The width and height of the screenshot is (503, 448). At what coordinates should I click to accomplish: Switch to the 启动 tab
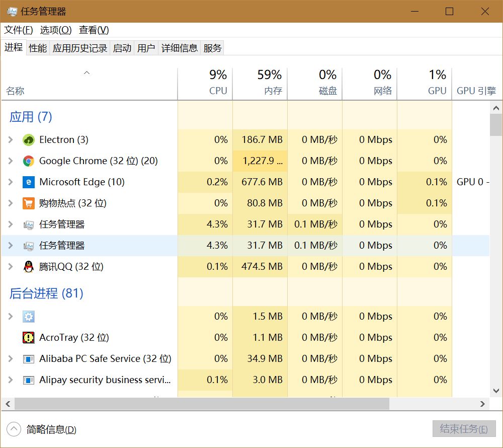tap(121, 47)
